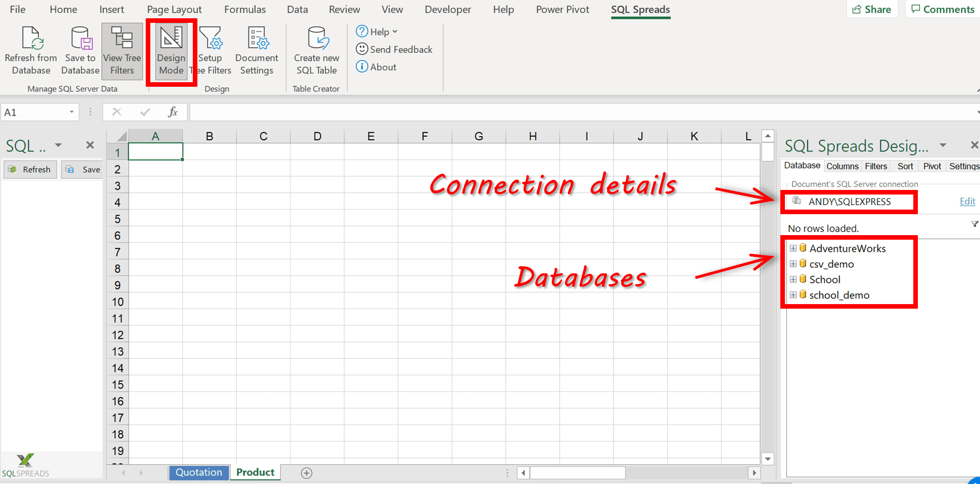Select the Quotation sheet tab

199,473
